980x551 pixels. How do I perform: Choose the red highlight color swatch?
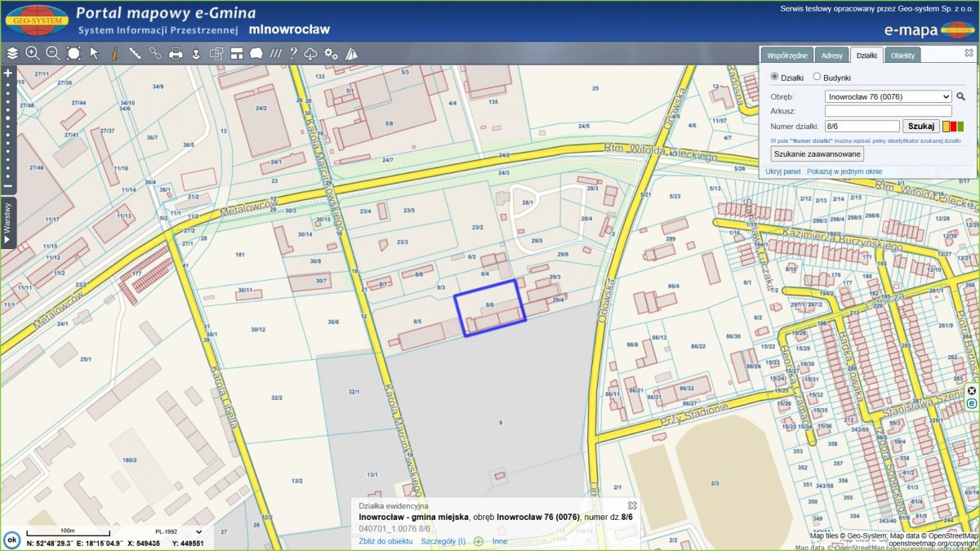[x=953, y=127]
